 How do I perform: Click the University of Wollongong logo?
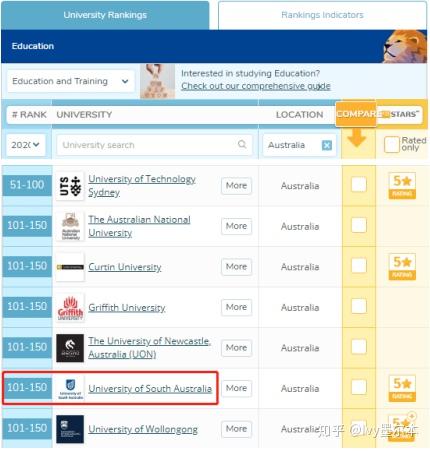coord(70,429)
